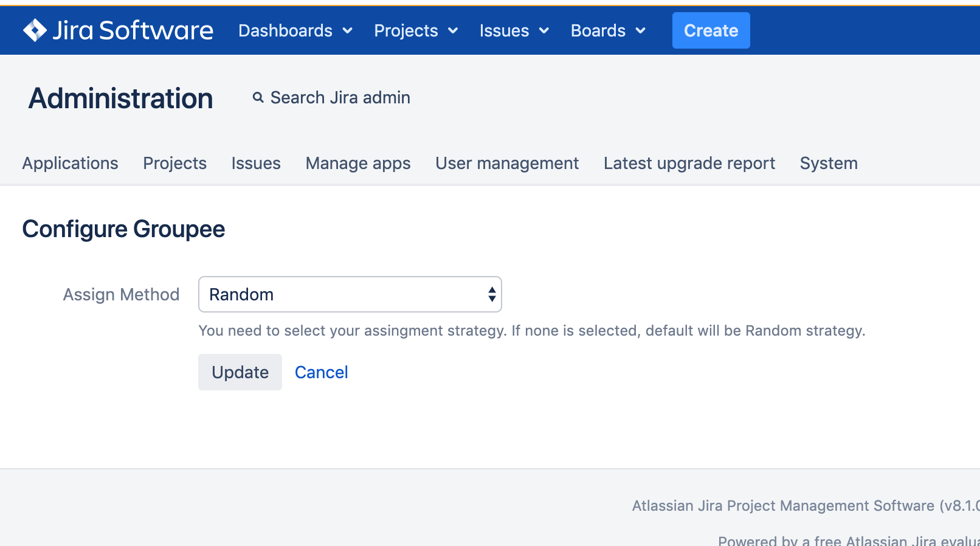Screen dimensions: 980x546
Task: Open the User management tab
Action: tap(507, 163)
